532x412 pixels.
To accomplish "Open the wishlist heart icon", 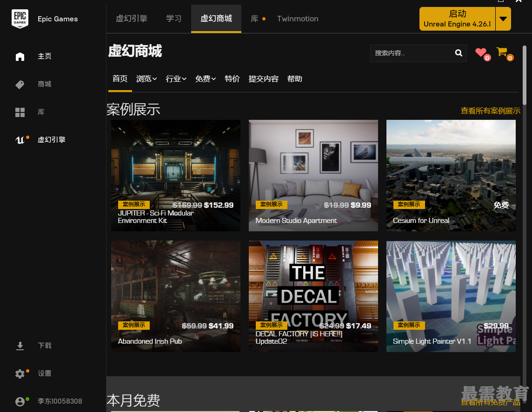I will point(481,52).
